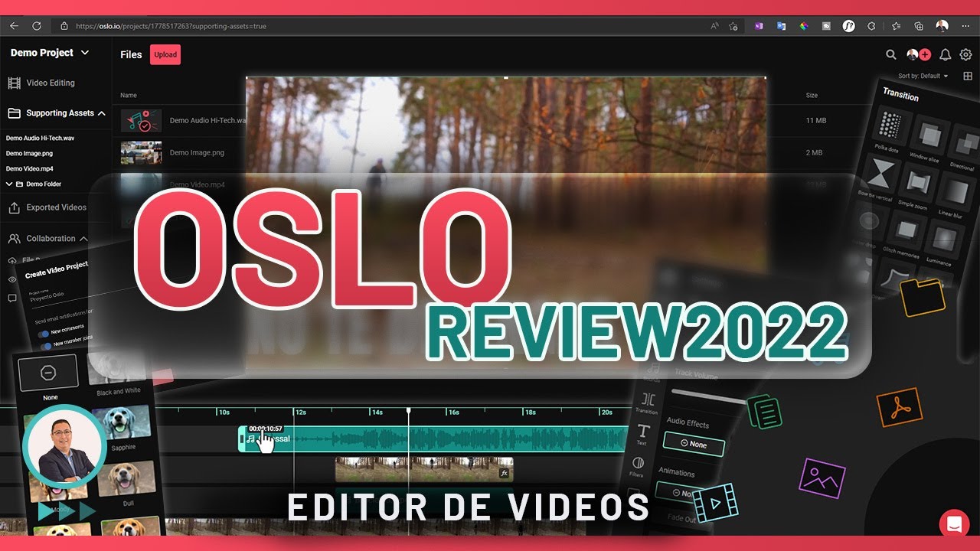The image size is (980, 551).
Task: Open the Demo Project dropdown
Action: pyautogui.click(x=50, y=53)
